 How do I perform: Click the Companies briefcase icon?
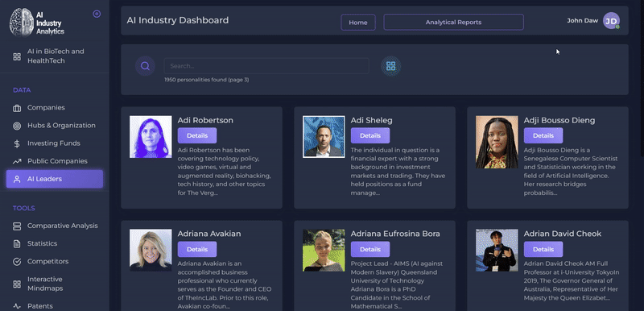(17, 109)
